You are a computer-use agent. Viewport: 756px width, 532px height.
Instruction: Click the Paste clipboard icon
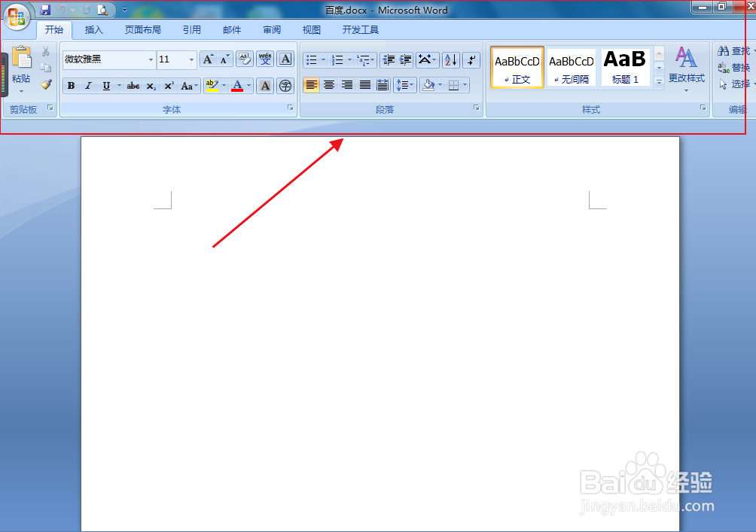(21, 58)
